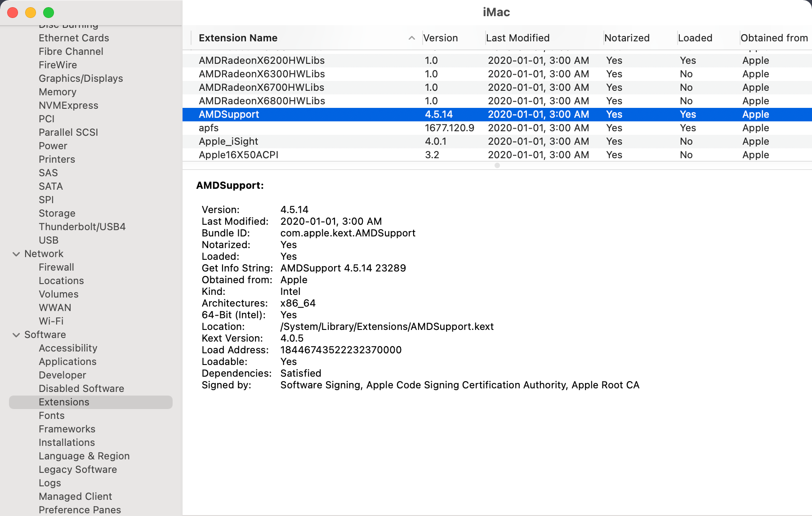
Task: Sort by the Loaded column header
Action: (708, 38)
